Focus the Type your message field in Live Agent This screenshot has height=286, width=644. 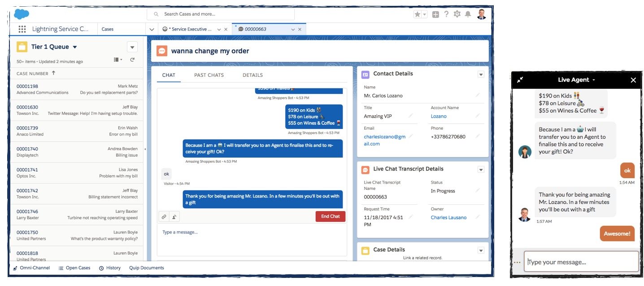pos(581,261)
